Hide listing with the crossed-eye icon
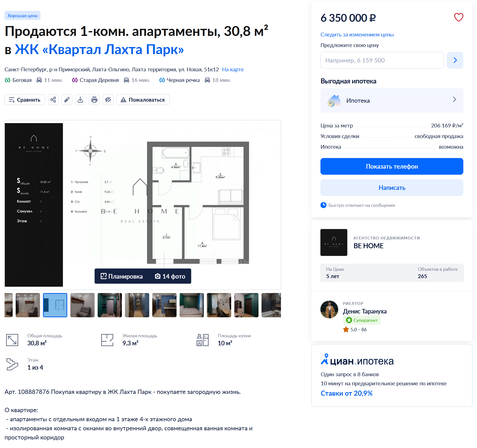This screenshot has height=448, width=477. coord(108,100)
